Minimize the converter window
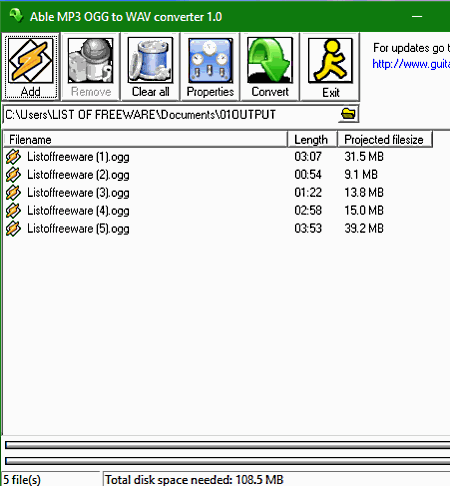This screenshot has width=450, height=486. tap(417, 16)
